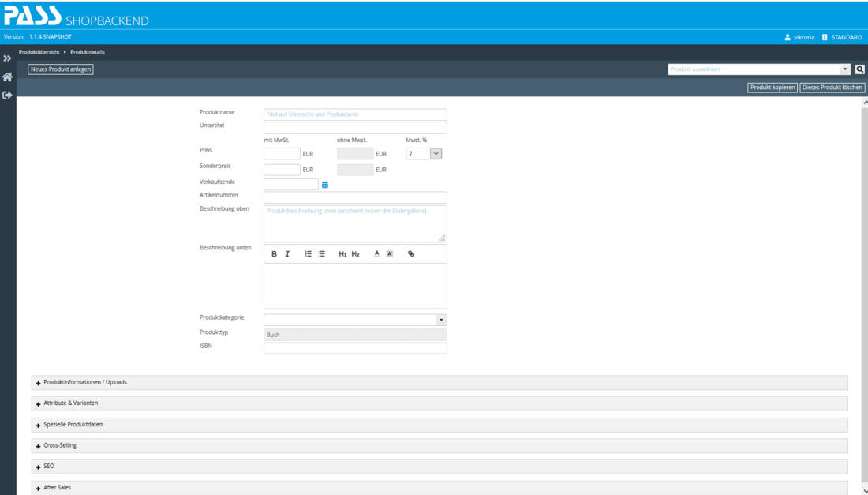The image size is (868, 495).
Task: Select Produktdetails in the breadcrumb
Action: [x=87, y=51]
